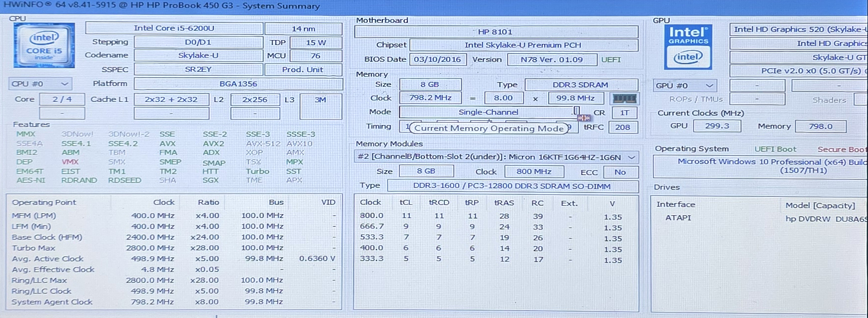Select the memory size 8 GB under Memory

pos(430,85)
